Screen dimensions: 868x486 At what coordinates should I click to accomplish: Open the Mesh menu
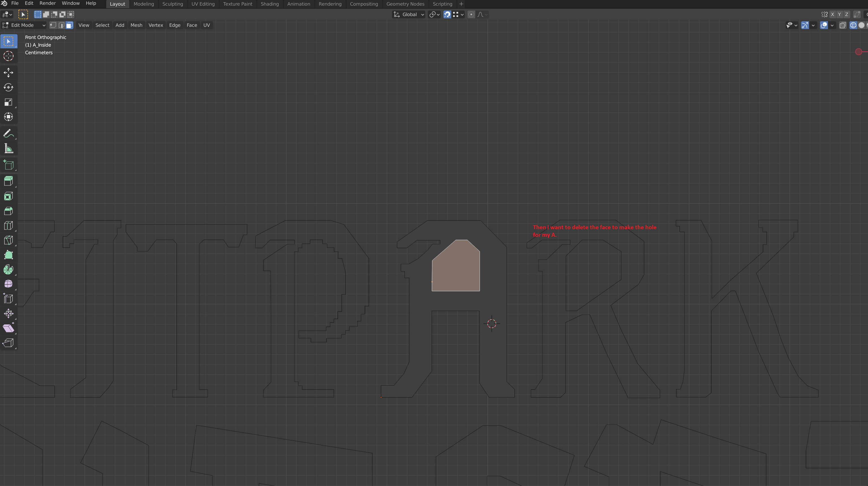click(136, 25)
